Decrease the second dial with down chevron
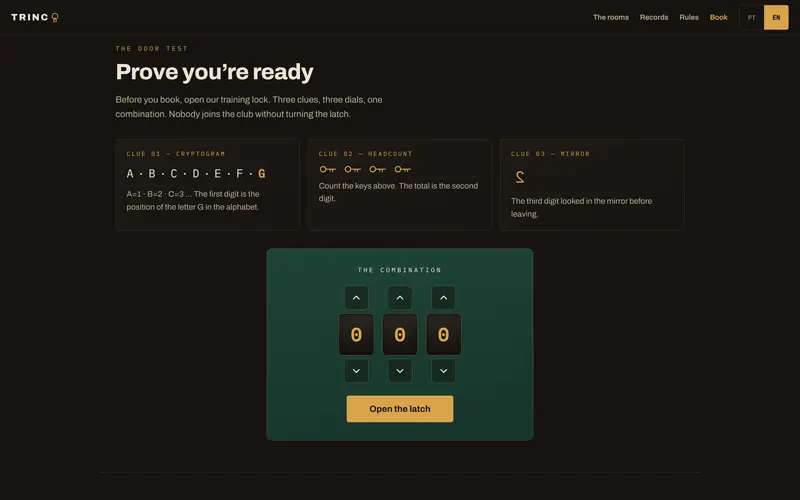 click(x=400, y=371)
